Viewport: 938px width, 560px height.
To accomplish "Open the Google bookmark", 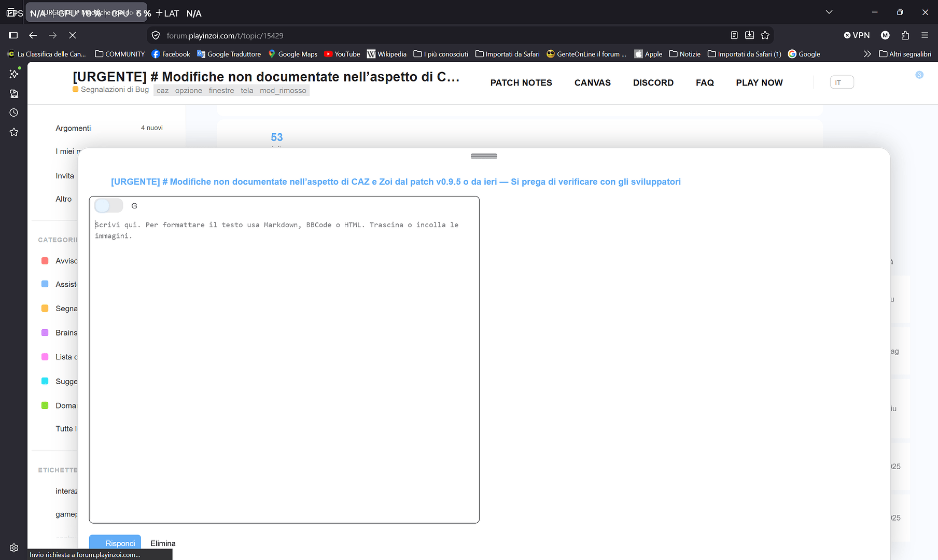I will 804,54.
